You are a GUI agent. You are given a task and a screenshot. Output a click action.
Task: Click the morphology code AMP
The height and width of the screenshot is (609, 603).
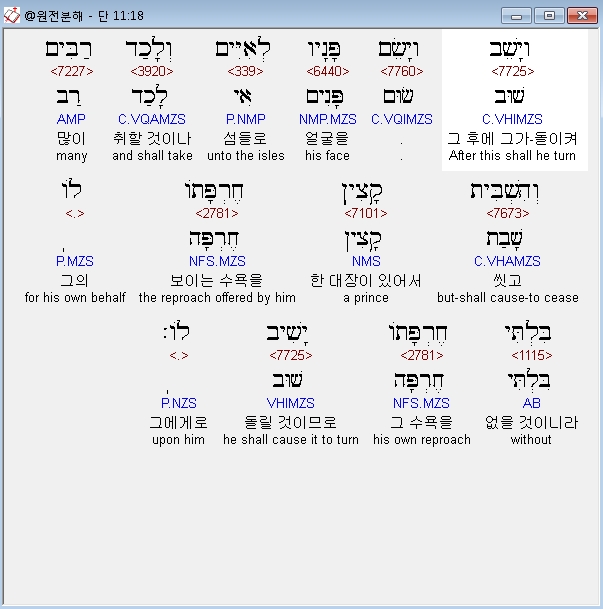71,119
